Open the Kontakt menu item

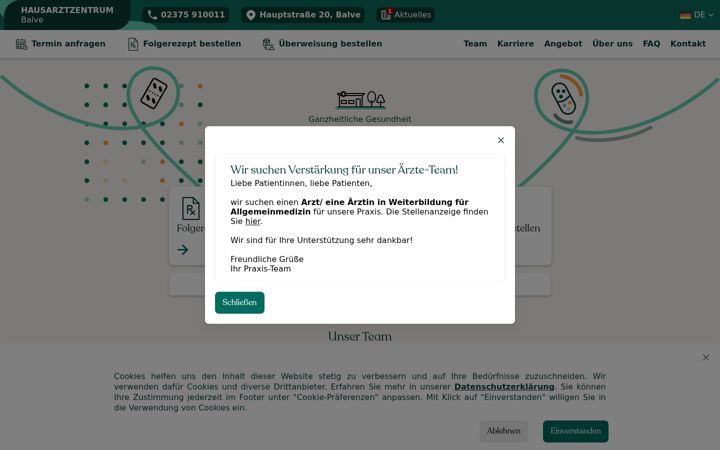688,44
